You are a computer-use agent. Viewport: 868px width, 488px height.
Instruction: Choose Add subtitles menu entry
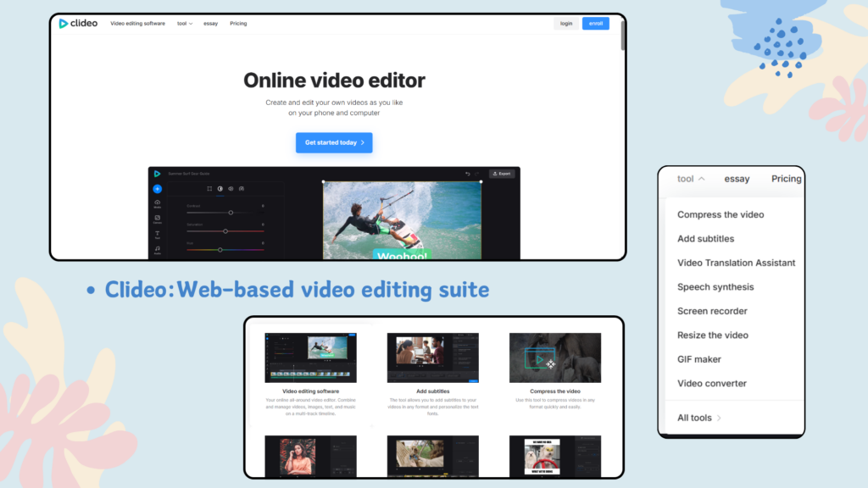click(x=705, y=238)
